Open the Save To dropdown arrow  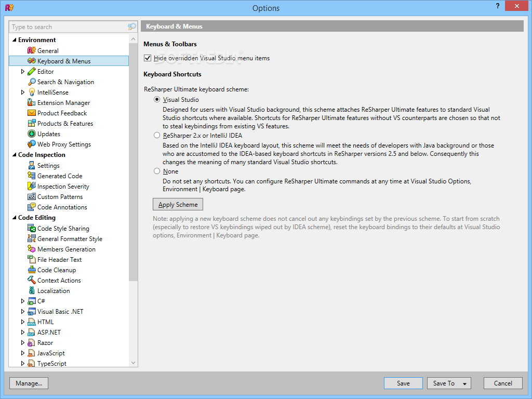(x=465, y=383)
